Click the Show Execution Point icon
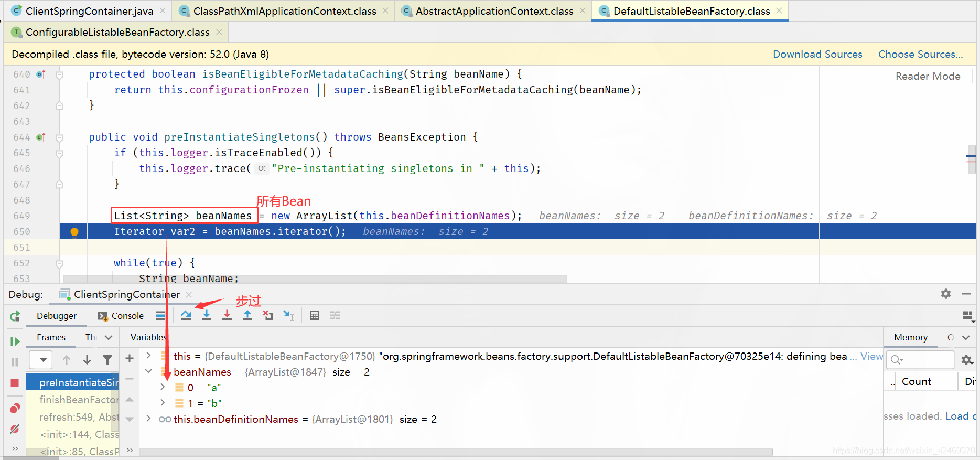980x460 pixels. tap(160, 315)
